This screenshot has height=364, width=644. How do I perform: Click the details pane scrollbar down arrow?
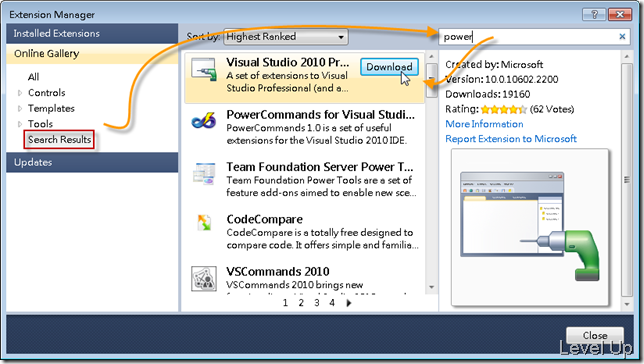pyautogui.click(x=627, y=304)
